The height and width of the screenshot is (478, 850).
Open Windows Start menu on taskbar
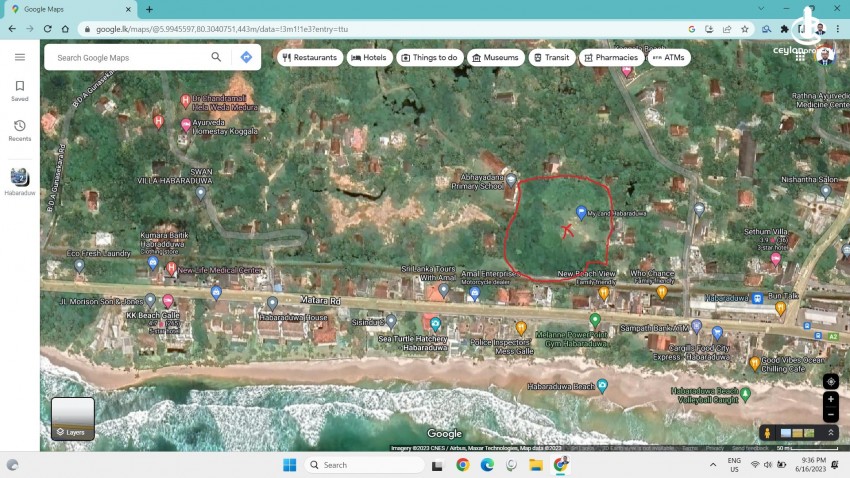[x=289, y=465]
